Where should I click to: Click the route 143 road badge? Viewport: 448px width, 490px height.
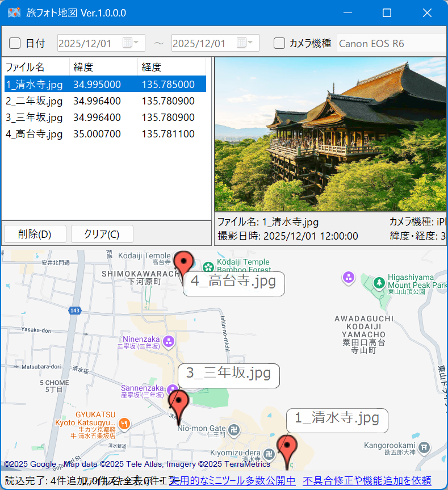75,311
